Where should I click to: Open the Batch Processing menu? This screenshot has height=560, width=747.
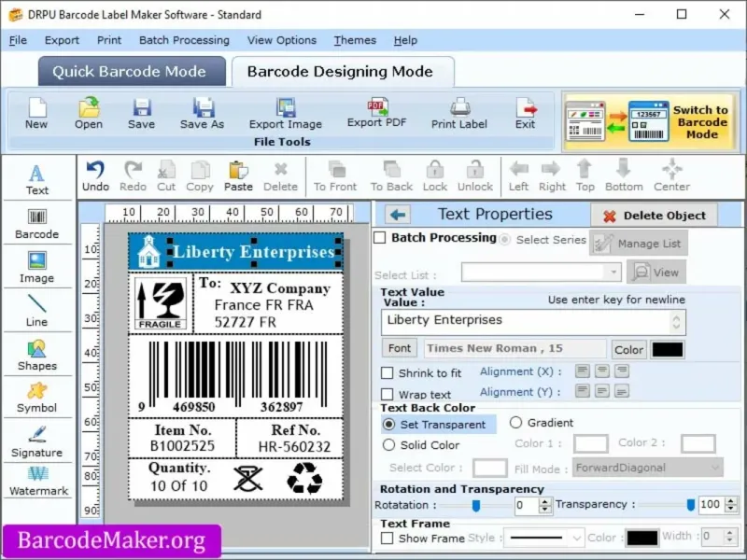coord(184,40)
